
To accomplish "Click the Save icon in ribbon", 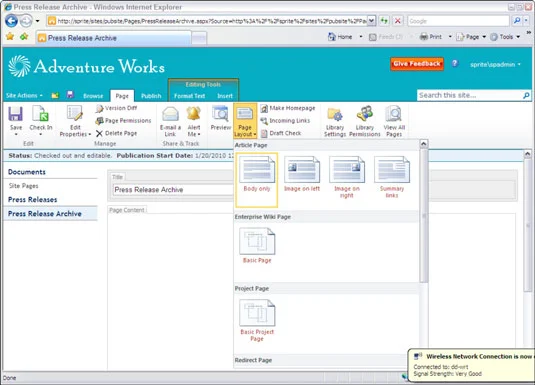I will [x=16, y=114].
